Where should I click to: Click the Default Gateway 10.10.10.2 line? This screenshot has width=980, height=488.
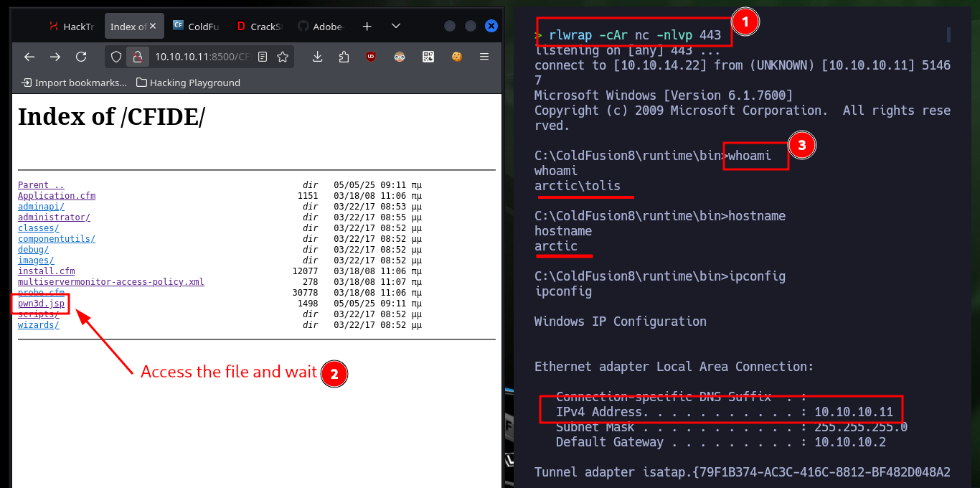pos(721,442)
